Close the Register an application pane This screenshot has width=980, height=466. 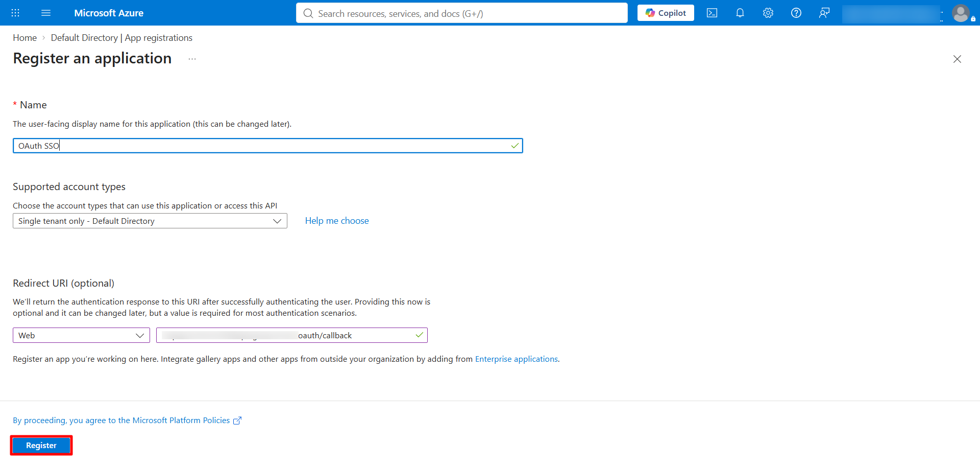[957, 59]
